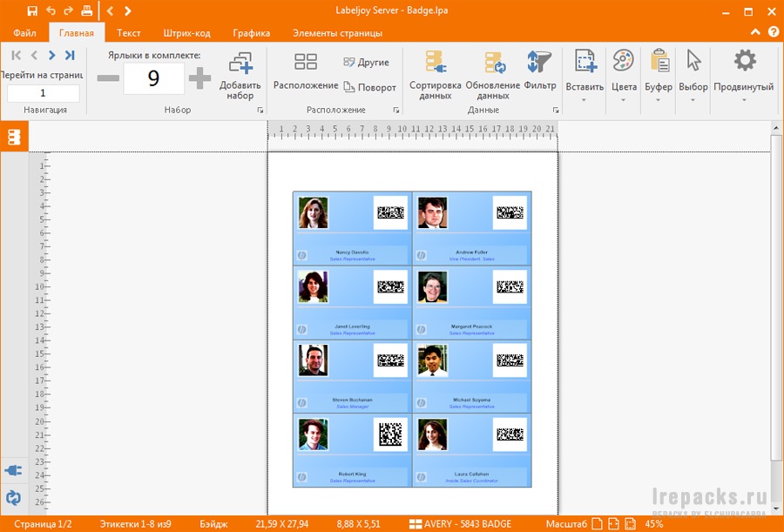Expand the Вставить dropdown
Screen dimensions: 784x532
[x=585, y=99]
